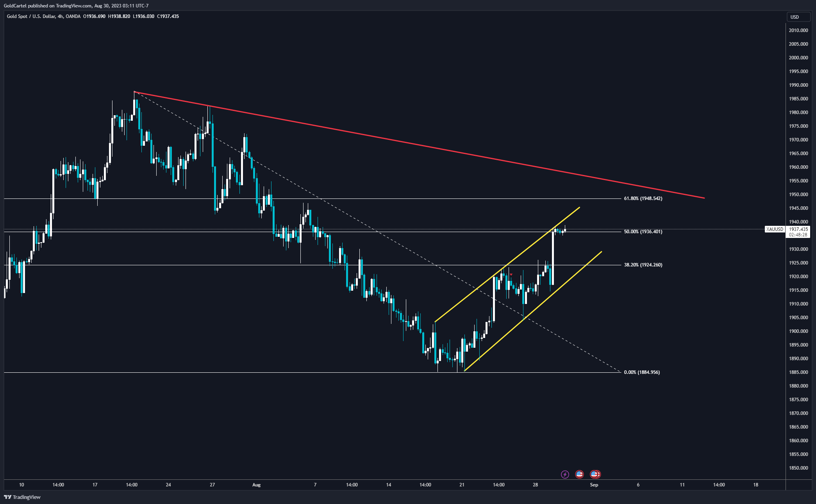
Task: Click the Sep label on time axis
Action: [594, 485]
